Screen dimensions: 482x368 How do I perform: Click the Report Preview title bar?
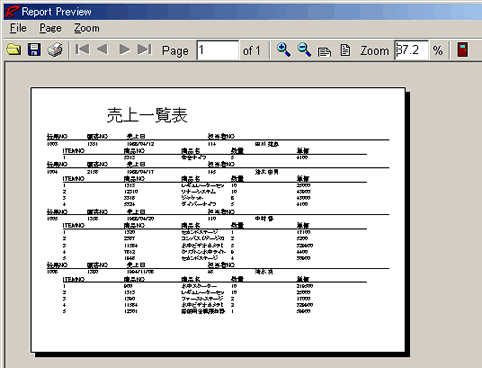243,12
